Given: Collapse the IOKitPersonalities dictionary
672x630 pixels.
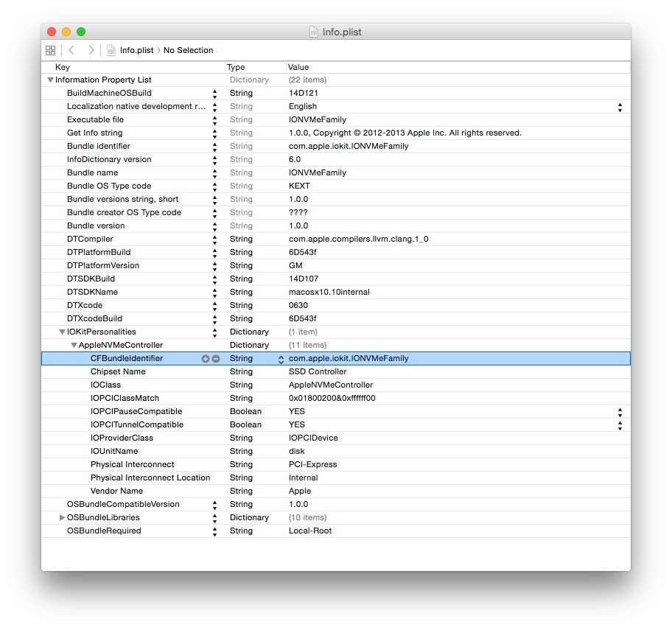Looking at the screenshot, I should pyautogui.click(x=62, y=332).
